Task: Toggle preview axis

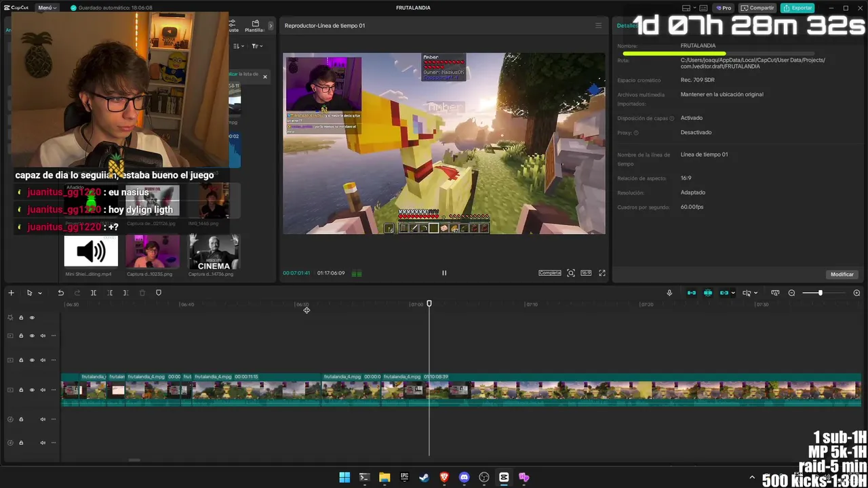Action: [747, 293]
